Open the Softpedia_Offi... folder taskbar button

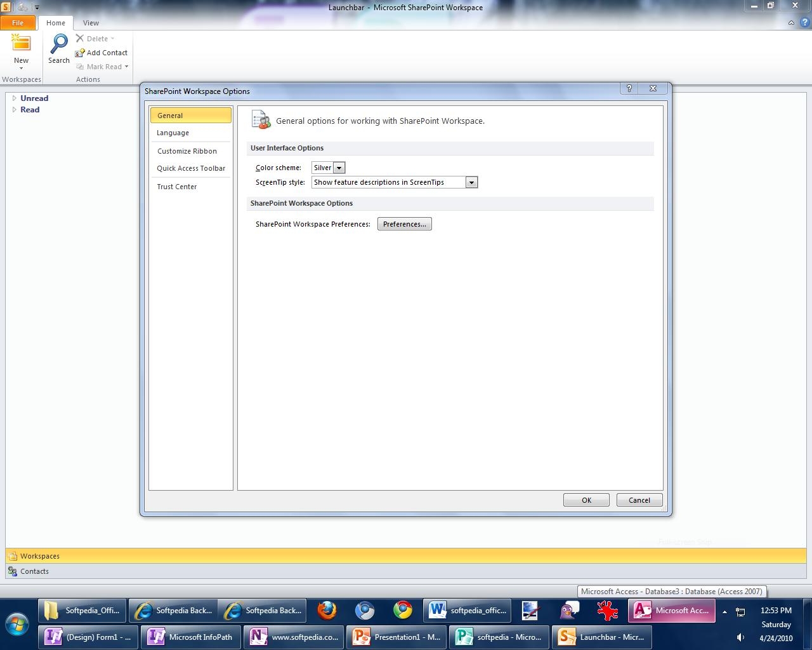point(83,611)
